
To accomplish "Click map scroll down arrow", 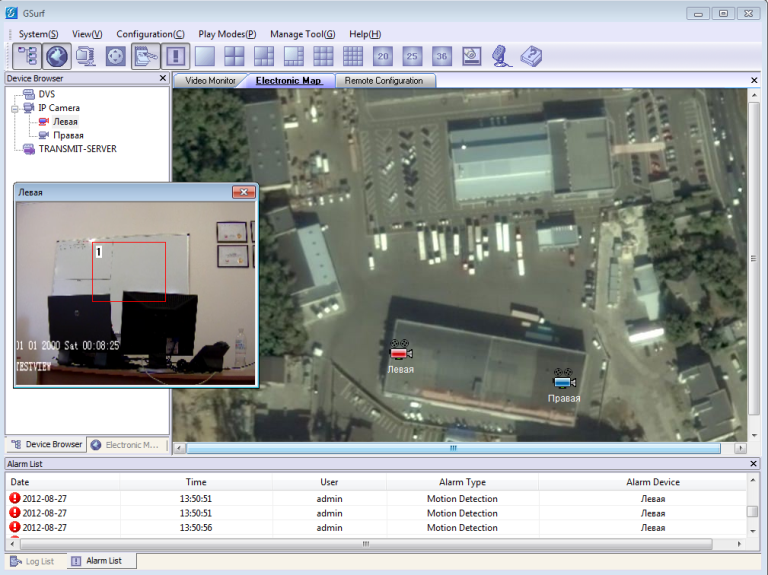I will pyautogui.click(x=754, y=435).
